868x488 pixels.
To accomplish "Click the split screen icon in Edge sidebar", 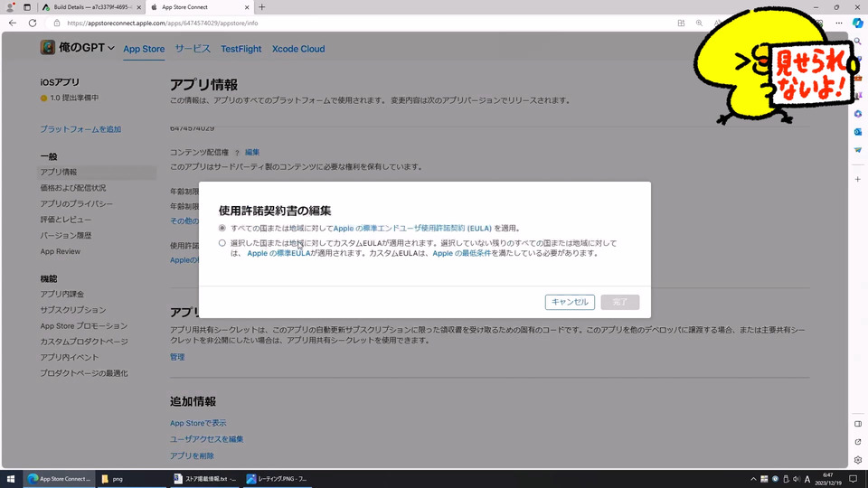I will 857,424.
